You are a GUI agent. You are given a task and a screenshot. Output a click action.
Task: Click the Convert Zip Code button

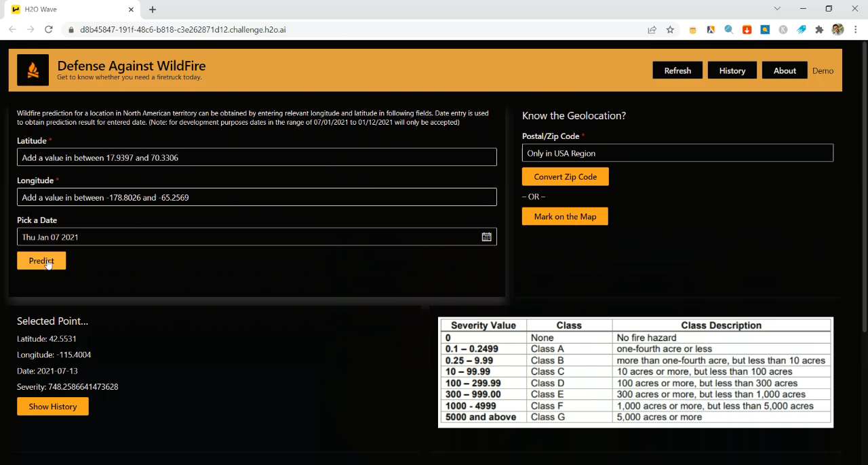[565, 176]
